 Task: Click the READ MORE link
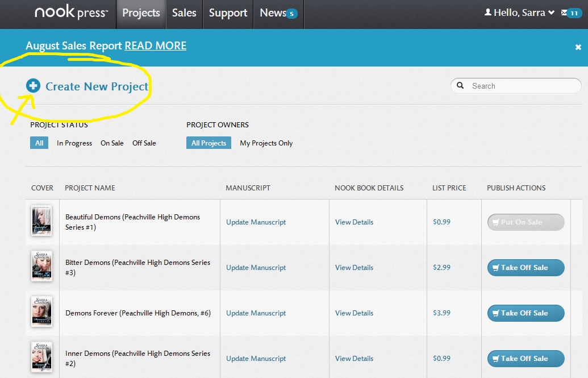coord(155,45)
